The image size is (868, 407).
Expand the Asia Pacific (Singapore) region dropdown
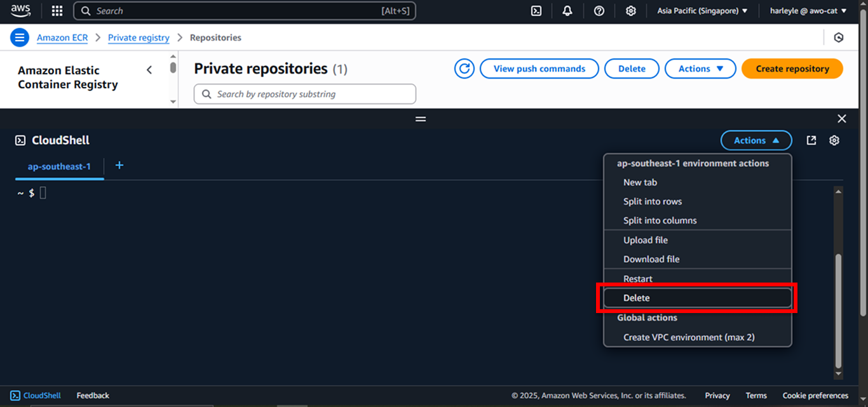(702, 11)
